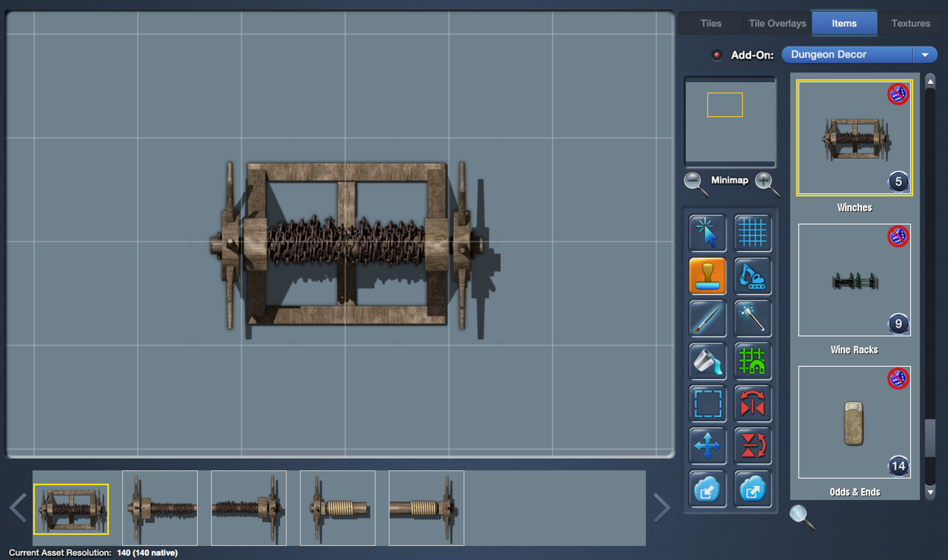Select the third winch variant with chain left

249,508
